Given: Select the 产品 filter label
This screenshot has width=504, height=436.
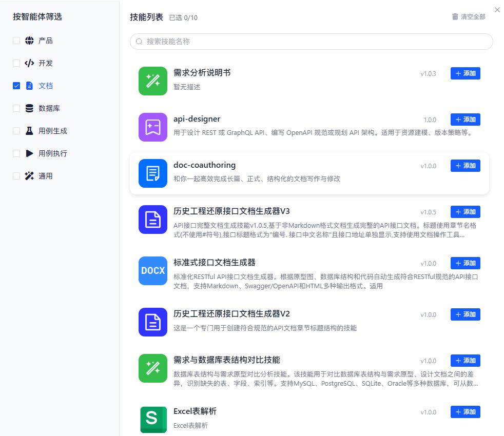Looking at the screenshot, I should pyautogui.click(x=45, y=41).
